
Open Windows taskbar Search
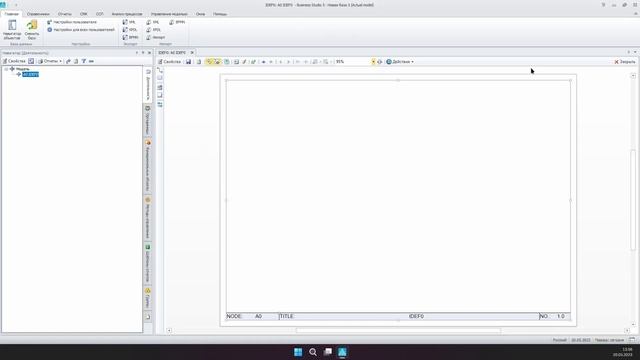(313, 352)
